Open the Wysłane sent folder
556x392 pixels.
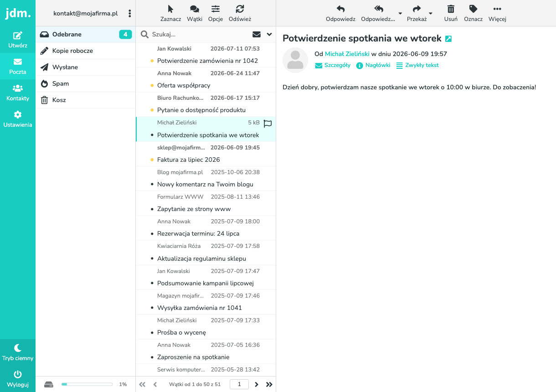click(x=85, y=67)
